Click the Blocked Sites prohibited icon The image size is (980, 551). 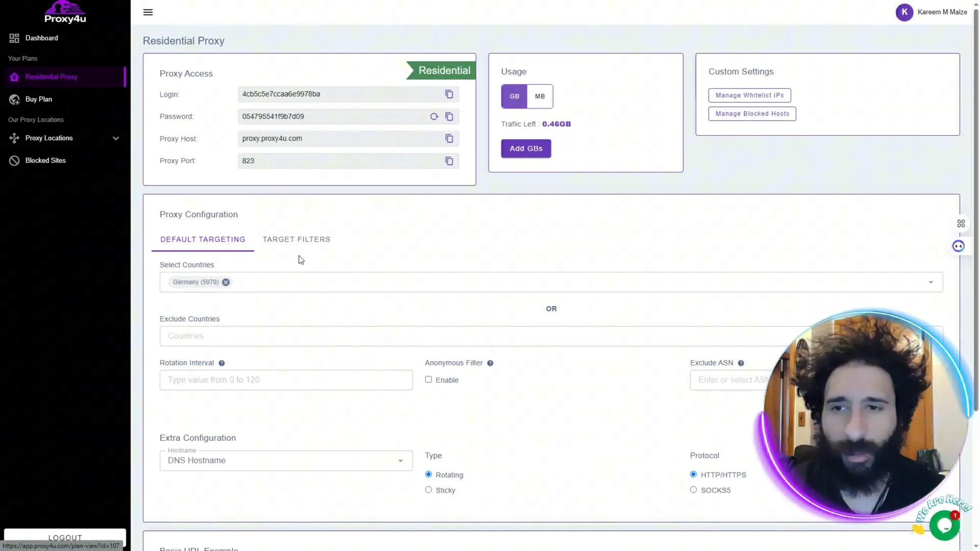[x=14, y=161]
